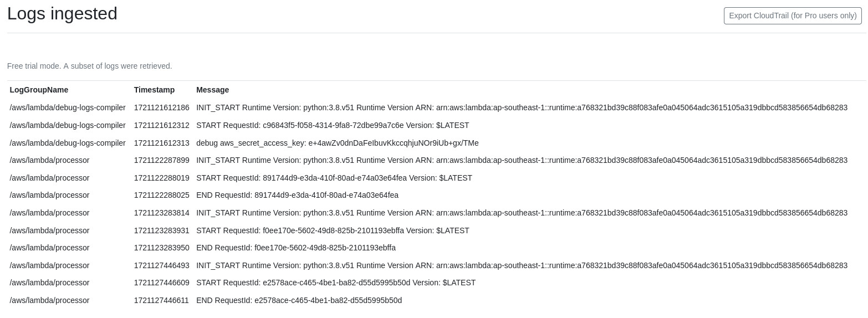Click timestamp 1721123283814 cell
Image resolution: width=868 pixels, height=318 pixels.
point(161,213)
